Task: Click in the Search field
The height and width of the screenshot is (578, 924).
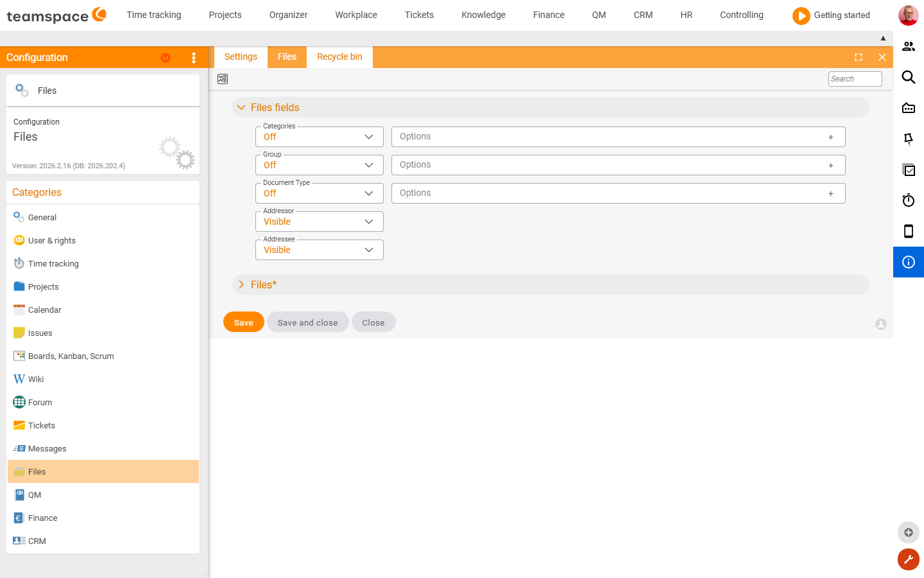Action: click(855, 79)
